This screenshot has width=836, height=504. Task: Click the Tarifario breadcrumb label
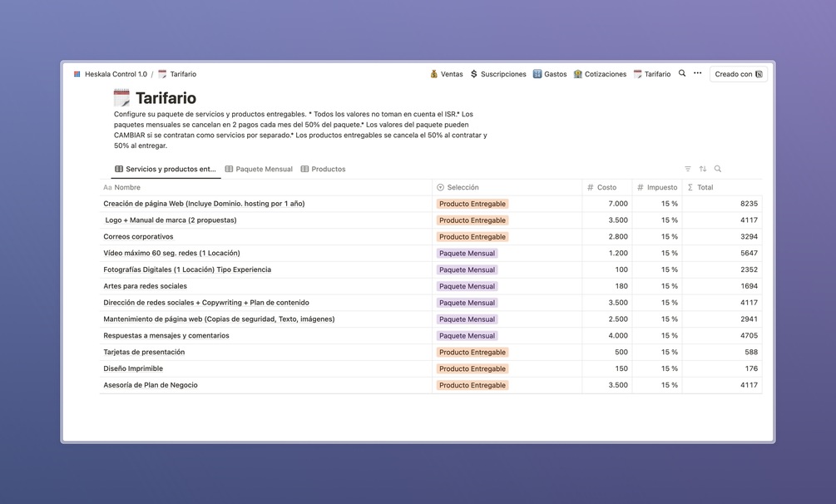[183, 74]
